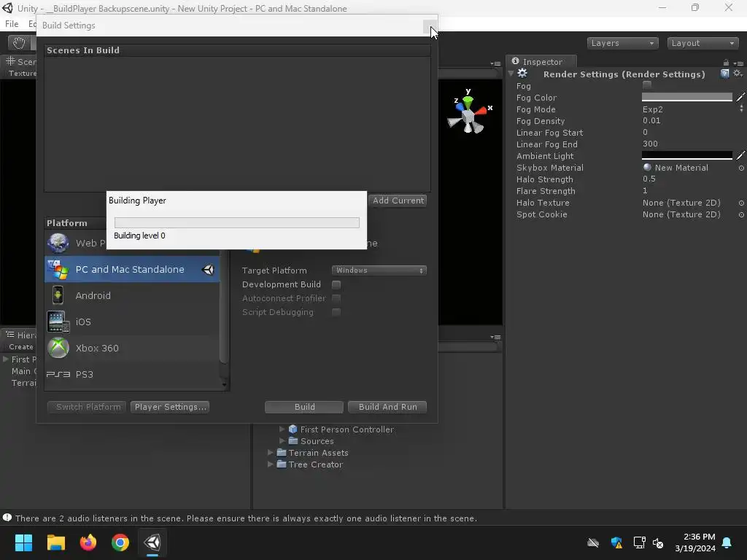Screen dimensions: 747x560
Task: Collapse the Render Settings component foldout
Action: pos(511,74)
